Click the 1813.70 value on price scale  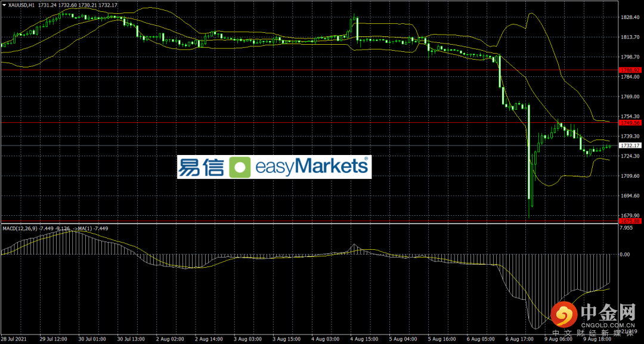(631, 37)
